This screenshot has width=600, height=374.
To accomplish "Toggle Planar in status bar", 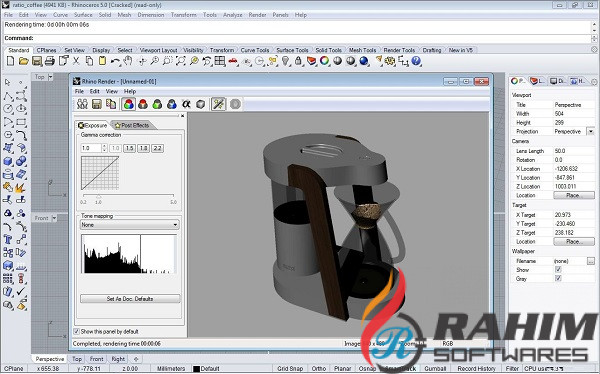I will (x=342, y=368).
